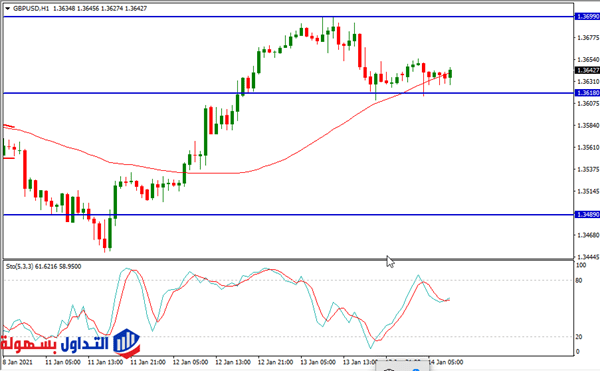Click the 14 Jan 05:00 time label
The height and width of the screenshot is (371, 600).
coord(445,362)
